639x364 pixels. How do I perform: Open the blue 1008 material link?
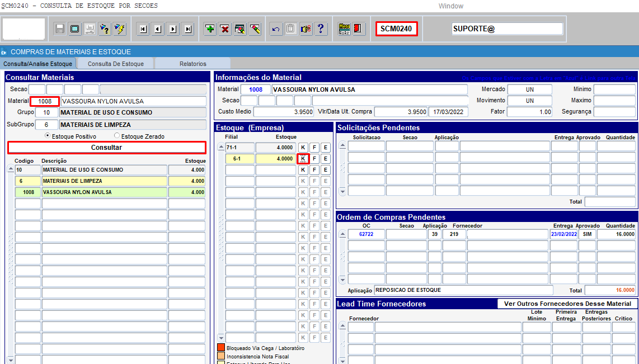[256, 89]
